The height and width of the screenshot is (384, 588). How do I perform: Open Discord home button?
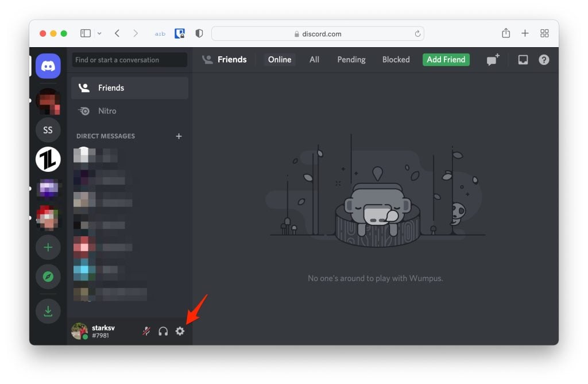point(48,66)
